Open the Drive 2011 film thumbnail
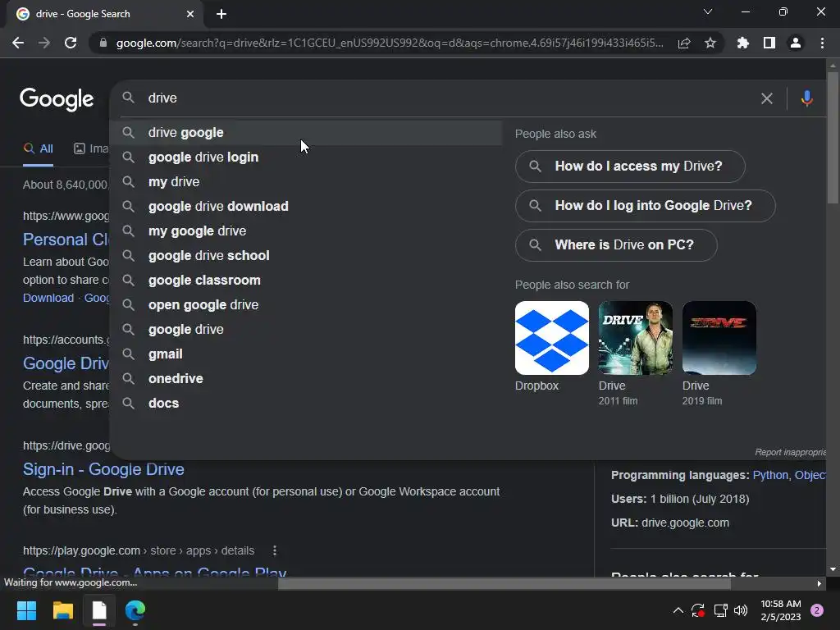The width and height of the screenshot is (840, 630). (636, 338)
